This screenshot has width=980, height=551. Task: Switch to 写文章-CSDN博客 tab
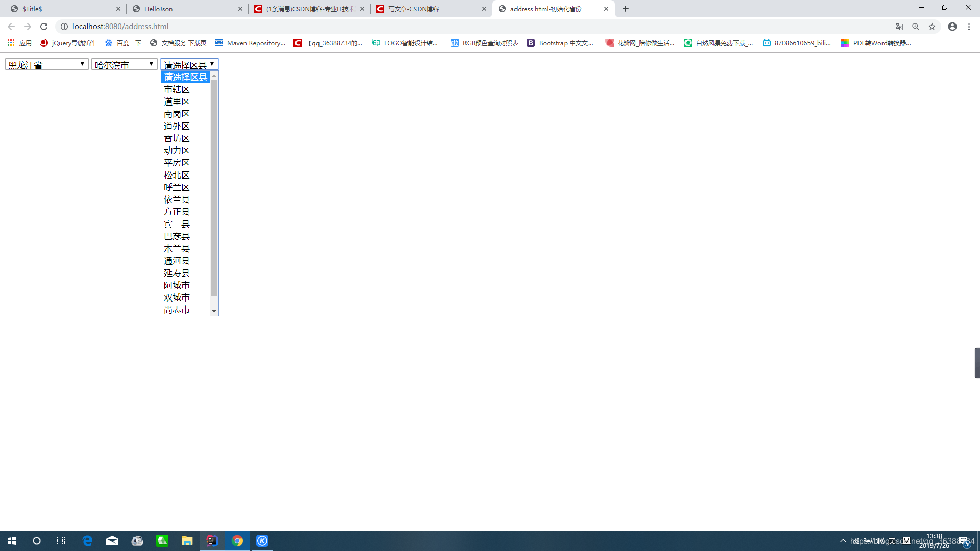[x=413, y=9]
